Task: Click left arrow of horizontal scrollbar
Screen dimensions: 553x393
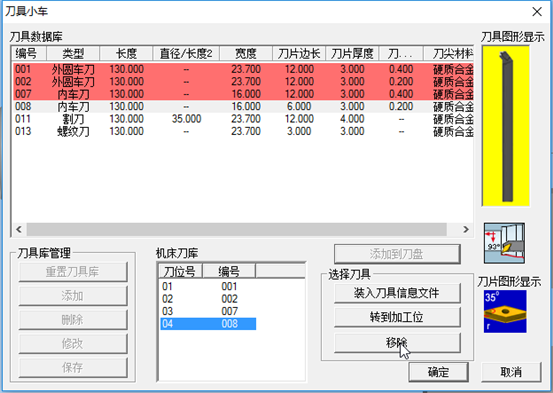Action: pos(19,229)
